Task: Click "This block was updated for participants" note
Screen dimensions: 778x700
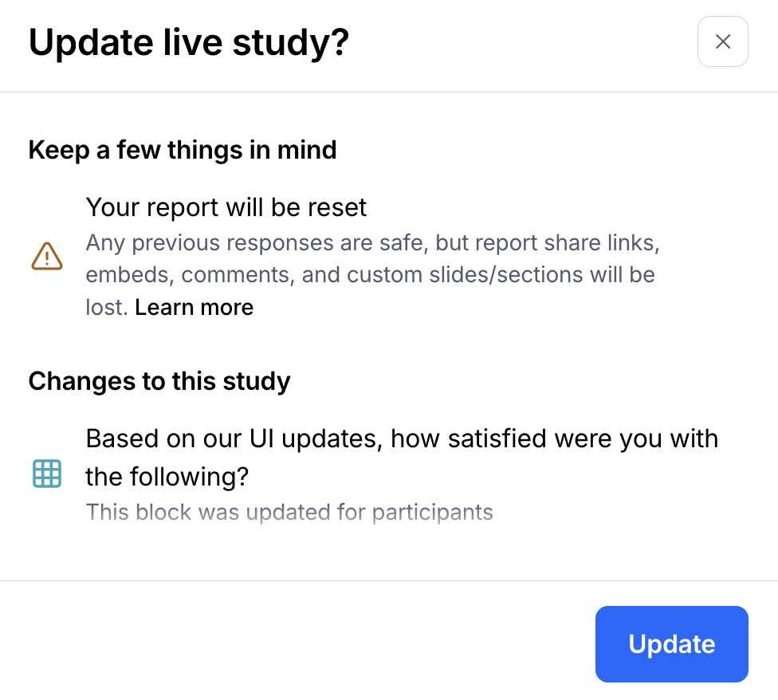Action: tap(289, 512)
